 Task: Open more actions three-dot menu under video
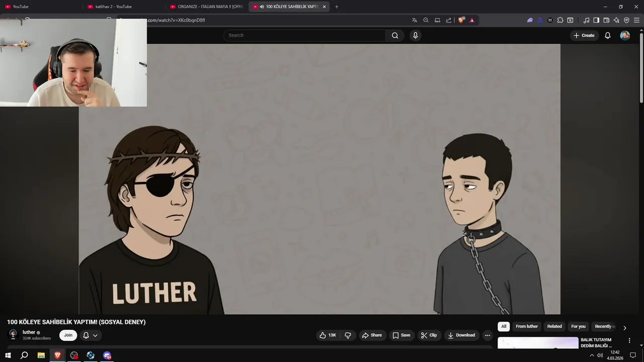point(487,335)
